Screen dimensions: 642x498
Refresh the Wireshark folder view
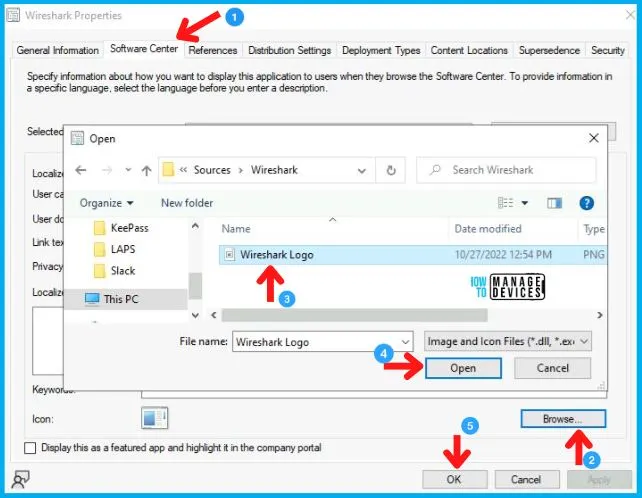(391, 170)
